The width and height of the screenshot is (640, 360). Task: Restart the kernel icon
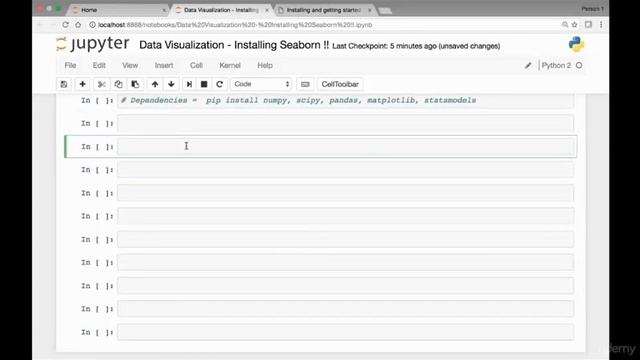pyautogui.click(x=220, y=84)
